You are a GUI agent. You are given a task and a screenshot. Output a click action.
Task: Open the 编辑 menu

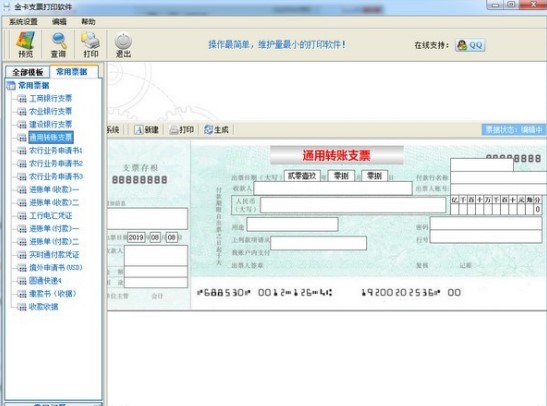coord(59,22)
